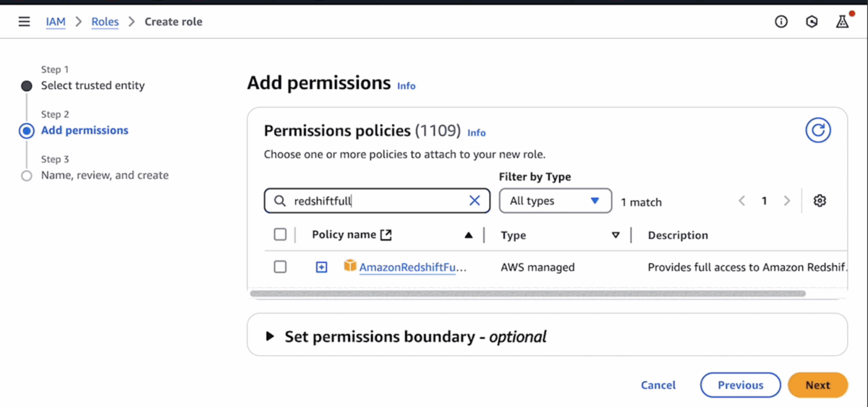Open the hamburger navigation menu
The image size is (868, 407).
(x=24, y=22)
